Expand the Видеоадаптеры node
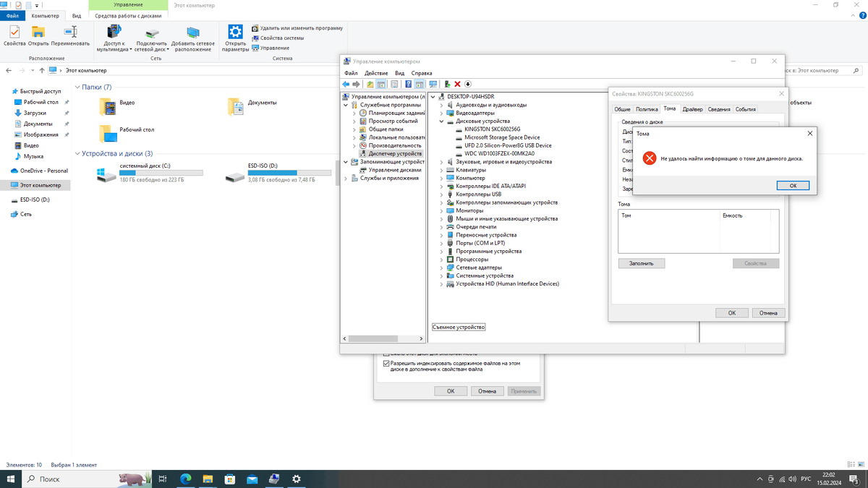 tap(442, 113)
